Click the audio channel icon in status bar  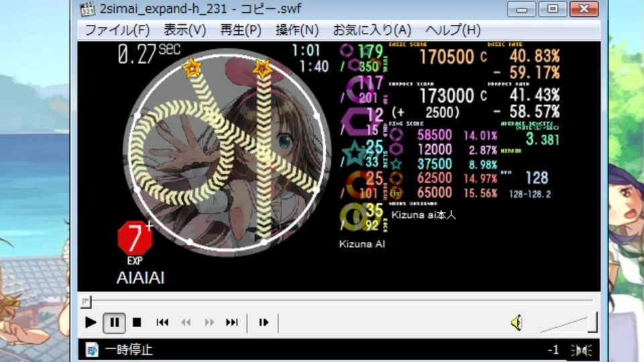coord(582,350)
